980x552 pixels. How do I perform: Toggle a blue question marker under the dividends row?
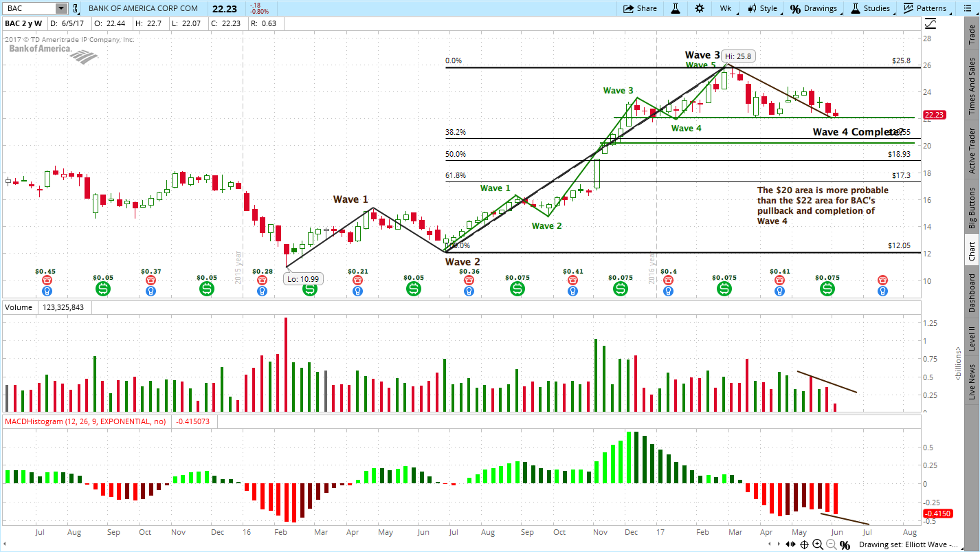pyautogui.click(x=46, y=290)
